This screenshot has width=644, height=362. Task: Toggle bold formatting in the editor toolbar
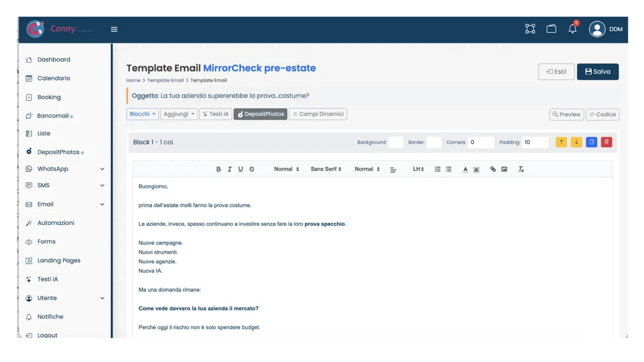[219, 169]
